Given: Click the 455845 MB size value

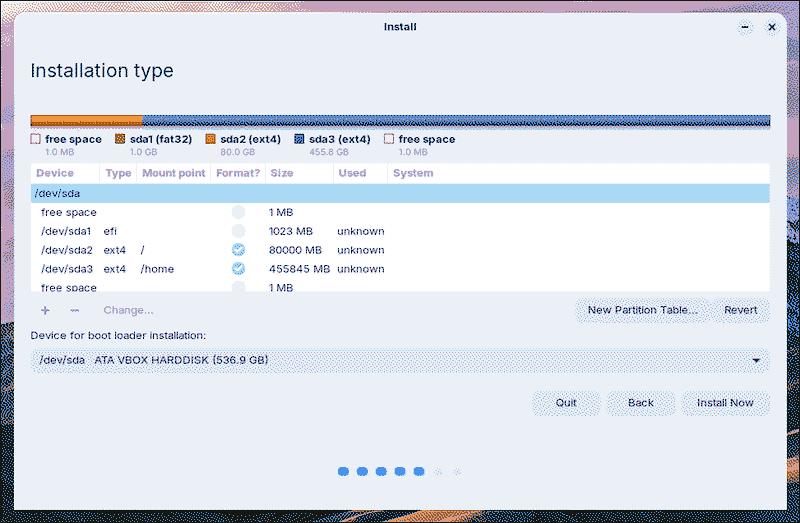Looking at the screenshot, I should (x=299, y=269).
